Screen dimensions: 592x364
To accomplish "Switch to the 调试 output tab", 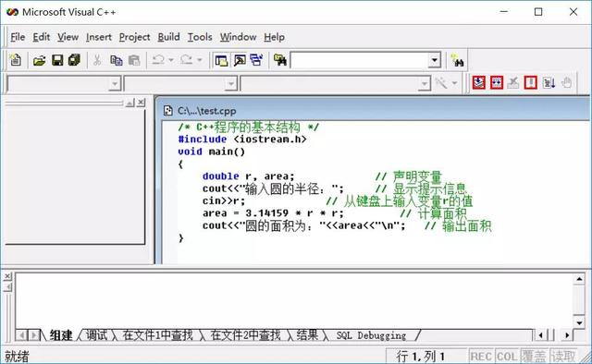I will [96, 335].
